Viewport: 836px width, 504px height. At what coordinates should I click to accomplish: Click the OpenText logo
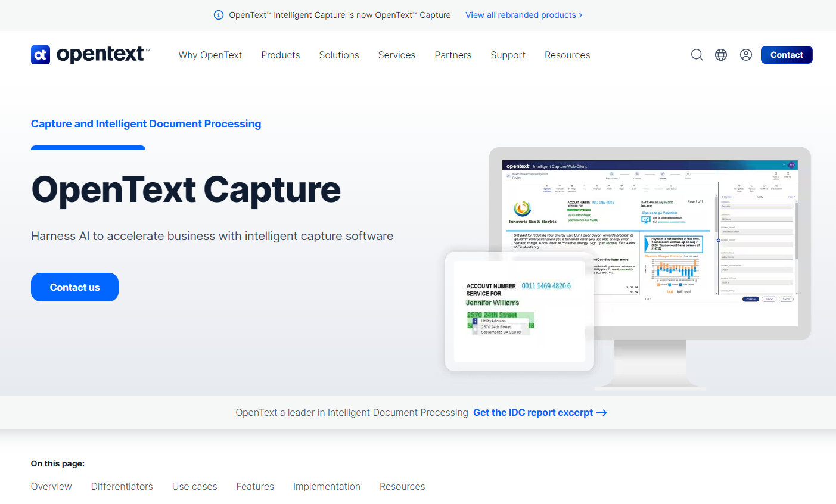tap(91, 55)
